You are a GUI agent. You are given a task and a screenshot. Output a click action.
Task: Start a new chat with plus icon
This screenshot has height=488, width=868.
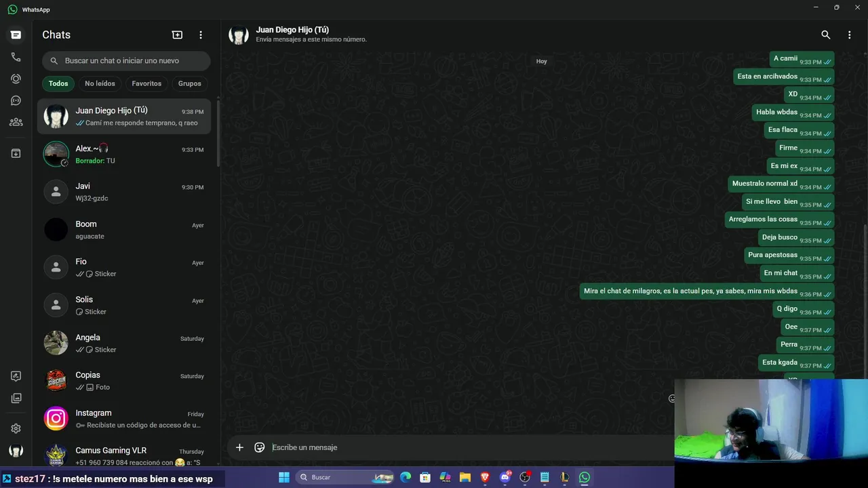(177, 35)
